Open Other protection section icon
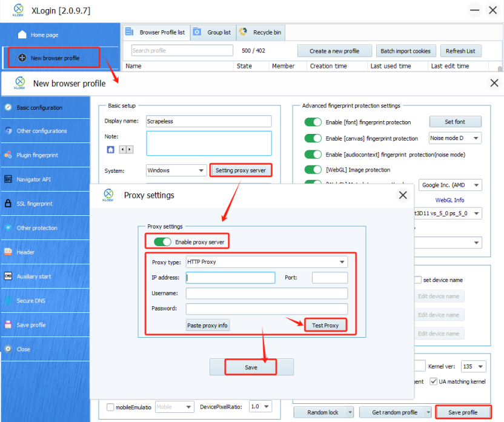Image resolution: width=504 pixels, height=422 pixels. coord(8,228)
